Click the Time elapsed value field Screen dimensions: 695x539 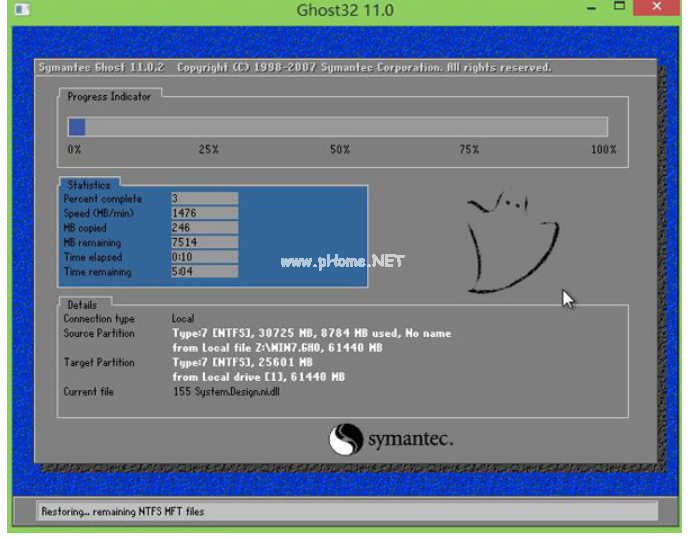point(204,257)
